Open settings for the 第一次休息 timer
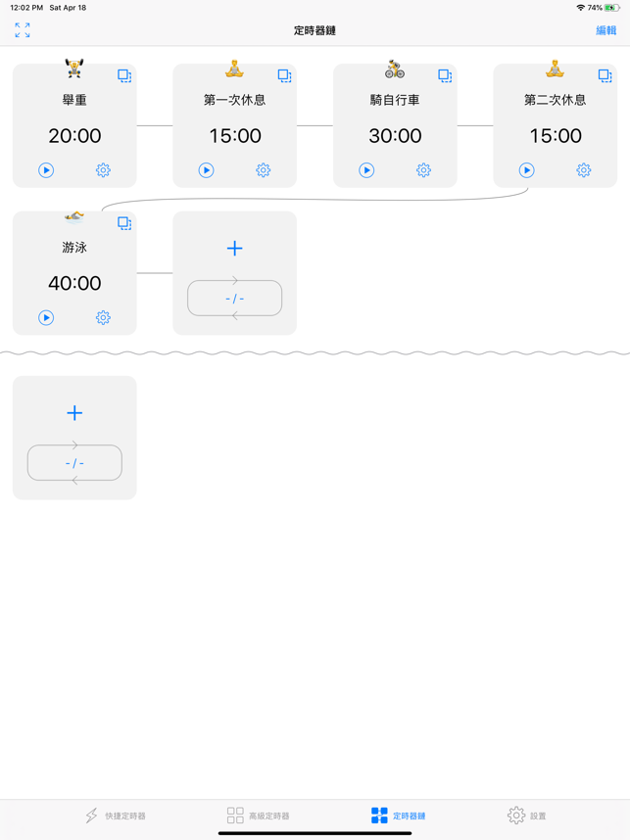Screen dimensions: 630x840 coord(263,169)
